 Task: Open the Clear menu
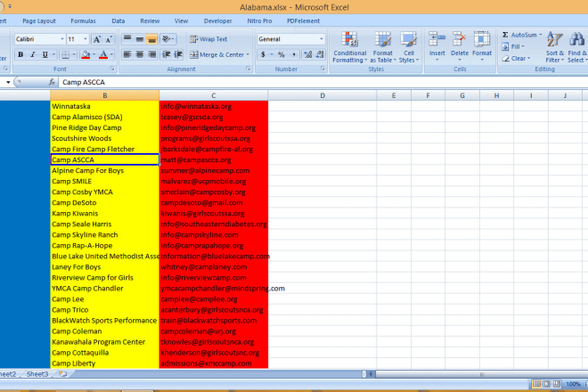tap(516, 59)
